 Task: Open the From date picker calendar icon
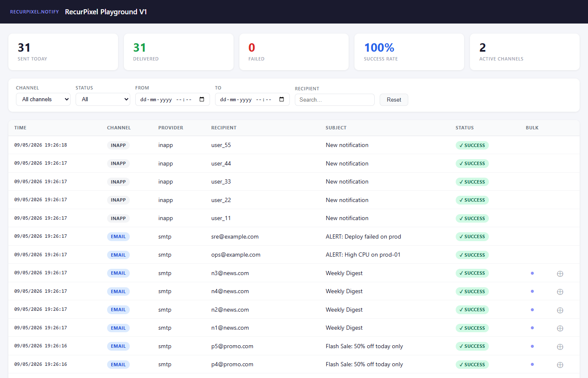(x=202, y=100)
